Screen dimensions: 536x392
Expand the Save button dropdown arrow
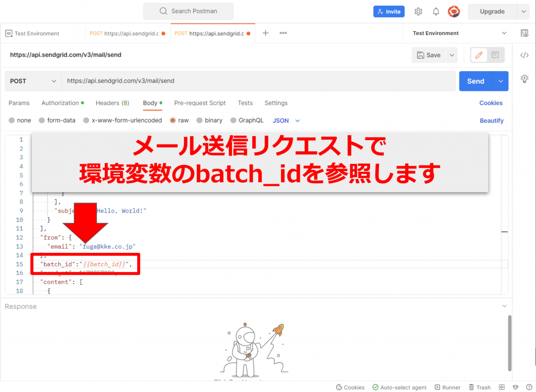tap(451, 54)
